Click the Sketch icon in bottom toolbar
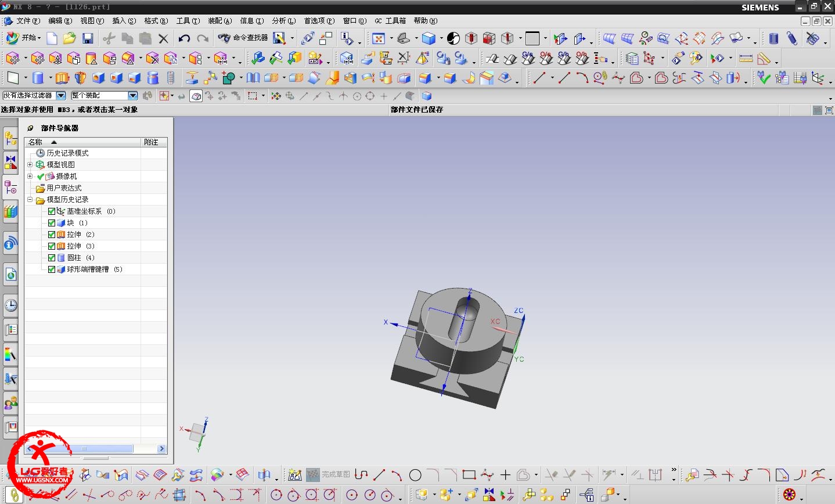Image resolution: width=835 pixels, height=504 pixels. [295, 475]
